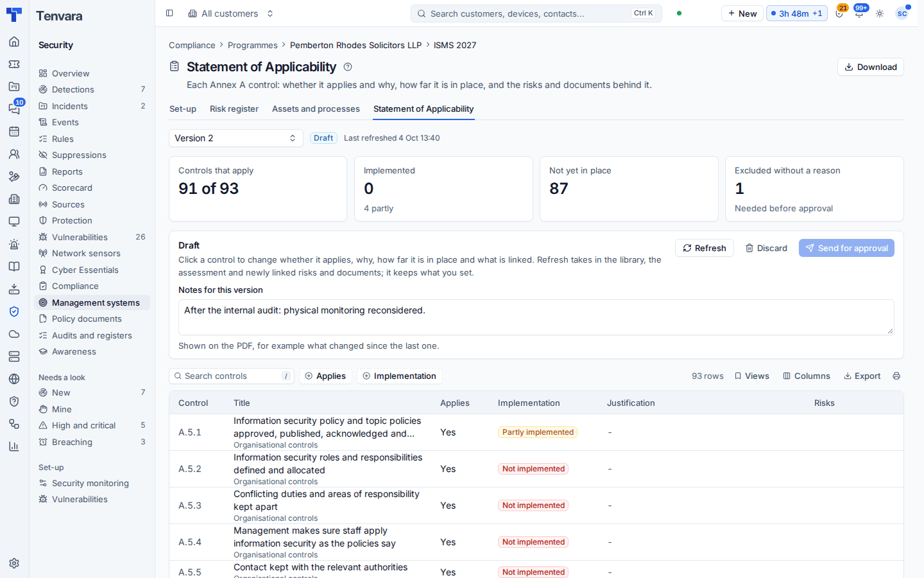Screen dimensions: 924x578
Task: Open the chat icon with badge 10
Action: [x=14, y=109]
